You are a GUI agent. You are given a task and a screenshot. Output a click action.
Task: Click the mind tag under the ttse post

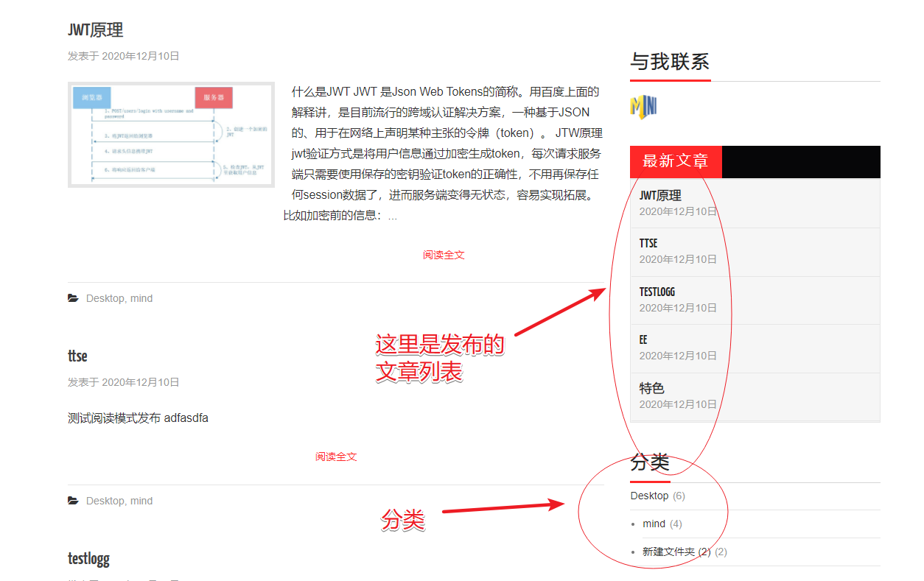click(141, 501)
